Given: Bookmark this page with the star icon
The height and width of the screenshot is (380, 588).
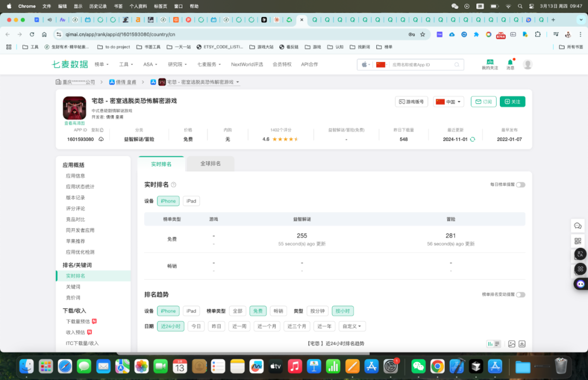Looking at the screenshot, I should coord(422,34).
